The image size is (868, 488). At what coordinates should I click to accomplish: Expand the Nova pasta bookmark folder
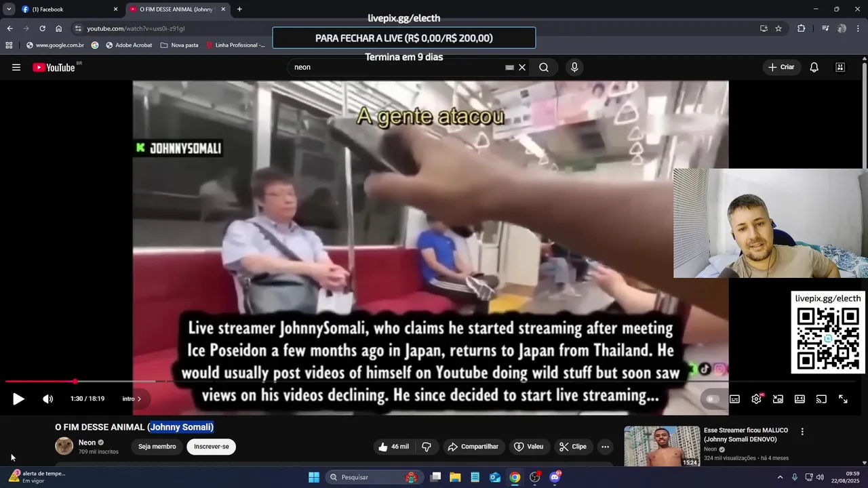click(x=180, y=45)
